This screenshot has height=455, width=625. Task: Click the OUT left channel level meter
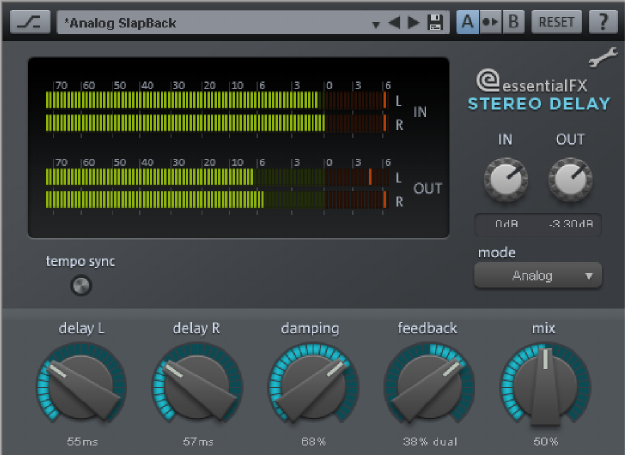coord(217,177)
